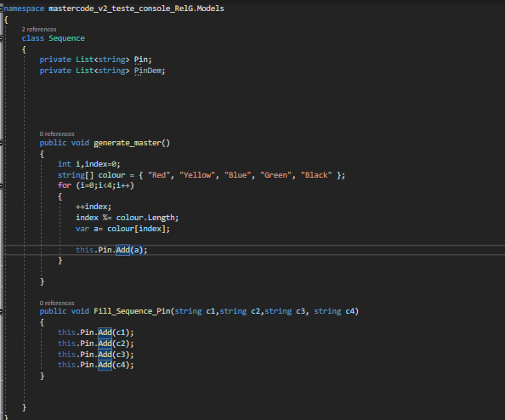The image size is (505, 420).
Task: Click the 'namespace' keyword
Action: [x=24, y=9]
